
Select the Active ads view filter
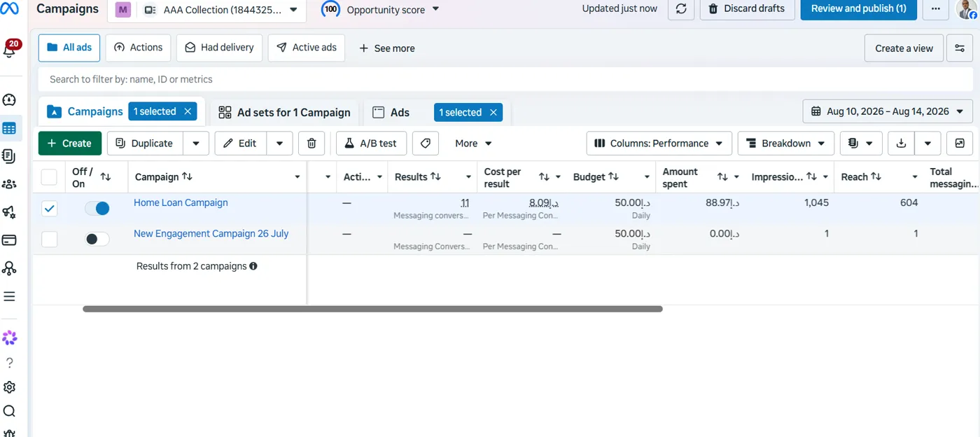[307, 48]
